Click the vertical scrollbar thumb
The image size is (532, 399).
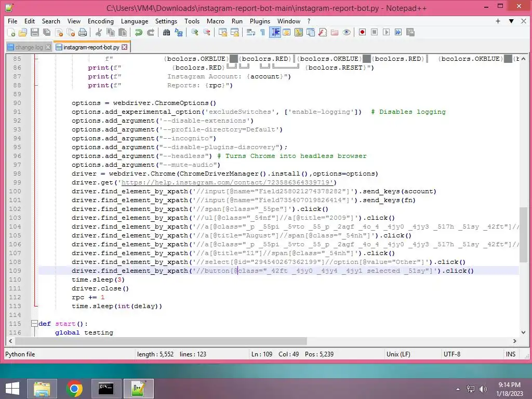click(x=523, y=234)
